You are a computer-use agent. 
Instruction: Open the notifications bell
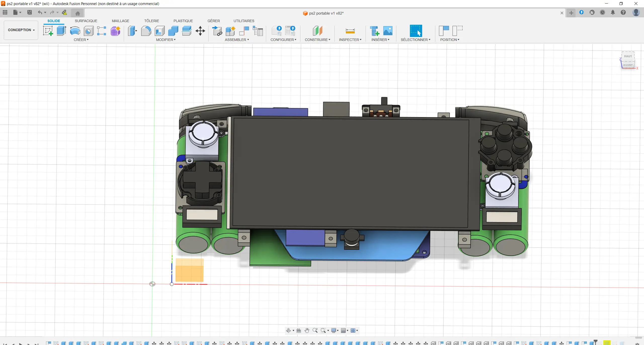pos(613,12)
